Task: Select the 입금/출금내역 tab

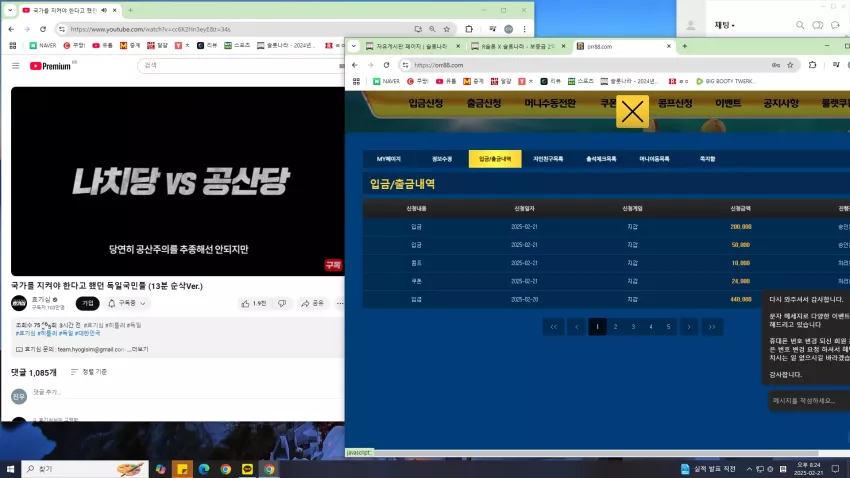Action: pyautogui.click(x=495, y=159)
